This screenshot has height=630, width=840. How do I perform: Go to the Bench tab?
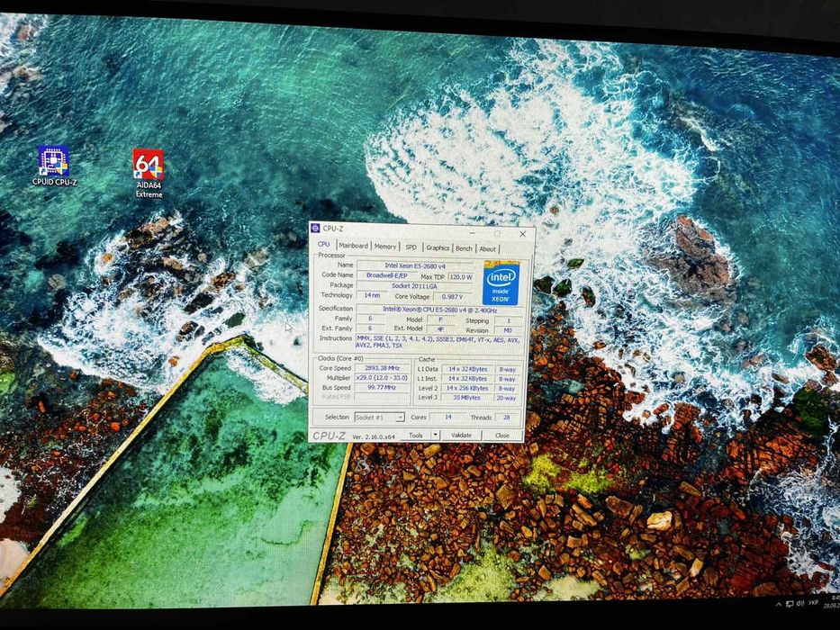pos(464,248)
